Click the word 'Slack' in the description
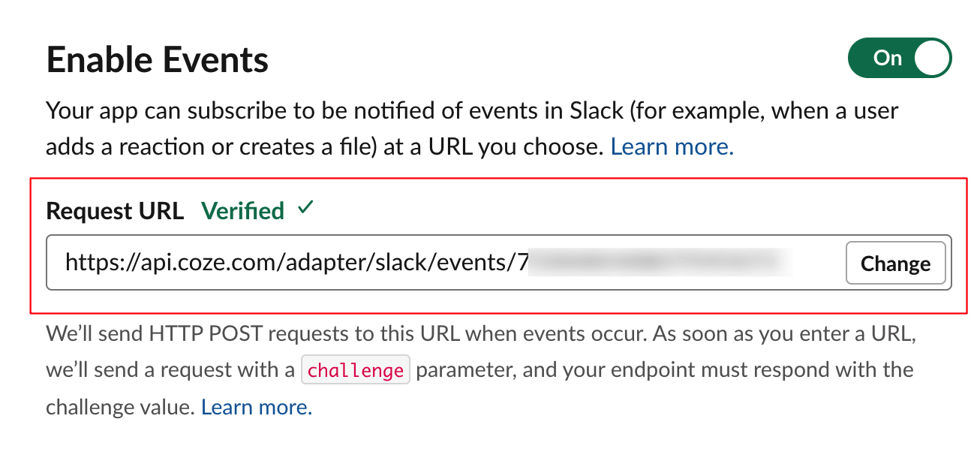Screen dimensions: 980x470 [597, 111]
